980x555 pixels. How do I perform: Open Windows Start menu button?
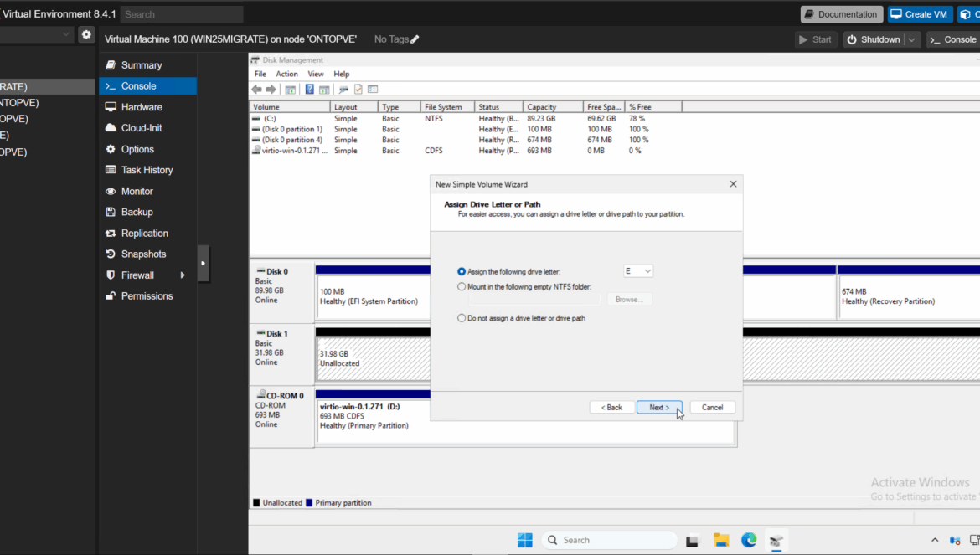525,540
